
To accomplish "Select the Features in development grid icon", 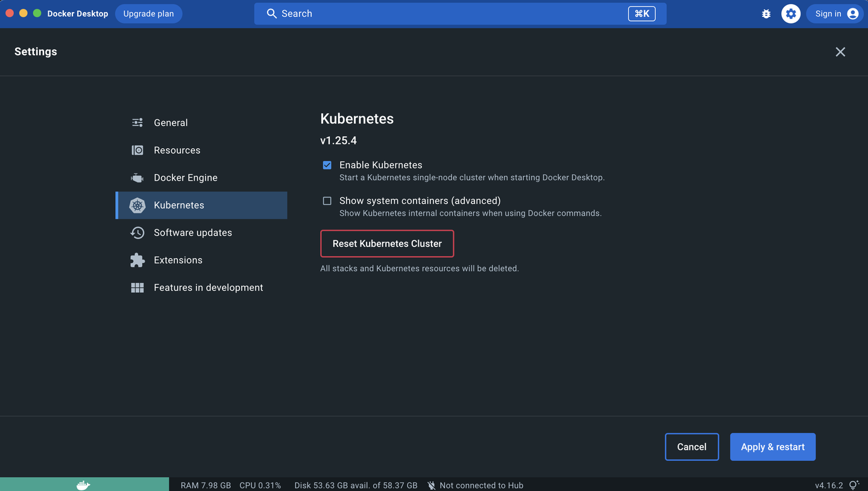I will point(137,287).
